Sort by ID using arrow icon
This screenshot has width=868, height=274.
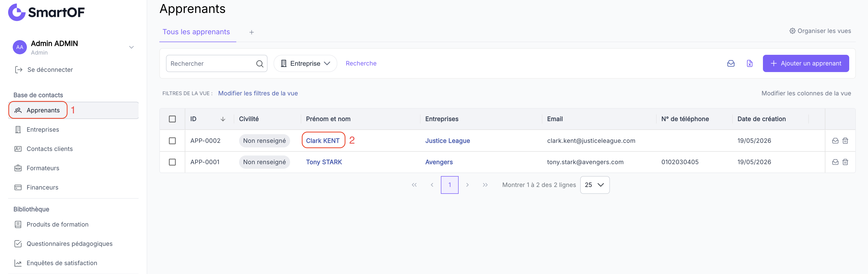[223, 119]
